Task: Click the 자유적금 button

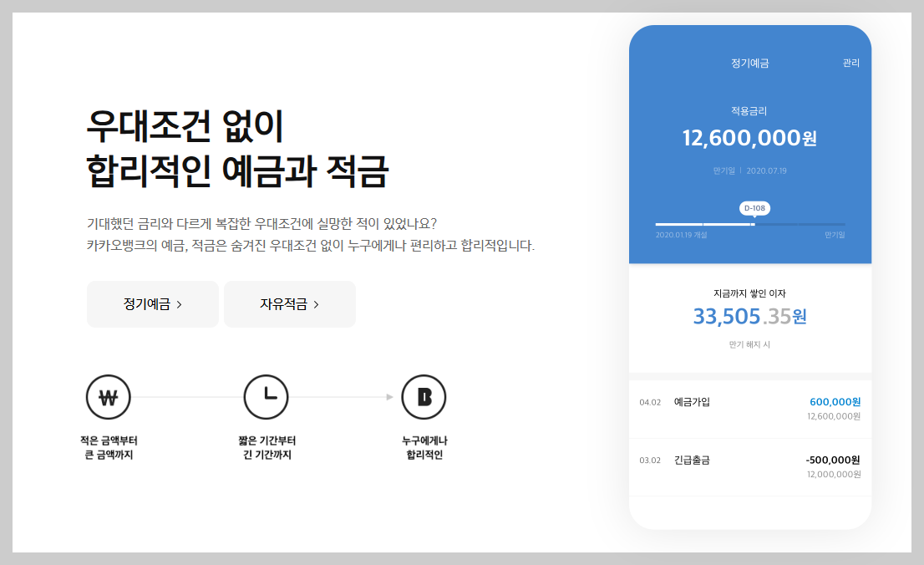Action: tap(290, 304)
